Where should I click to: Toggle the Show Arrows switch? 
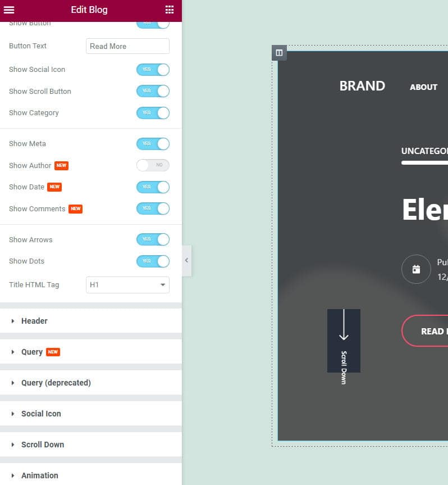pyautogui.click(x=153, y=239)
